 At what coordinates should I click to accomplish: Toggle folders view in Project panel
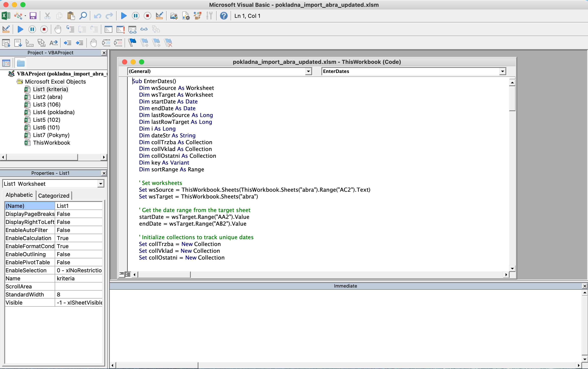coord(21,63)
